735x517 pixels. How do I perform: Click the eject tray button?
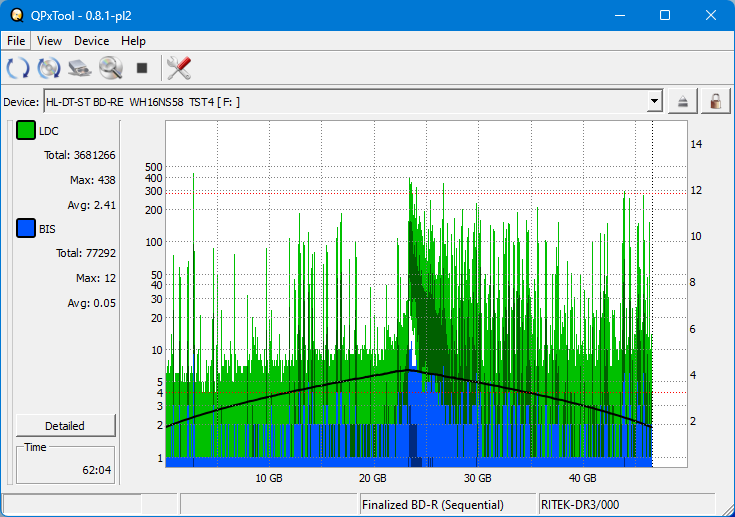click(682, 101)
